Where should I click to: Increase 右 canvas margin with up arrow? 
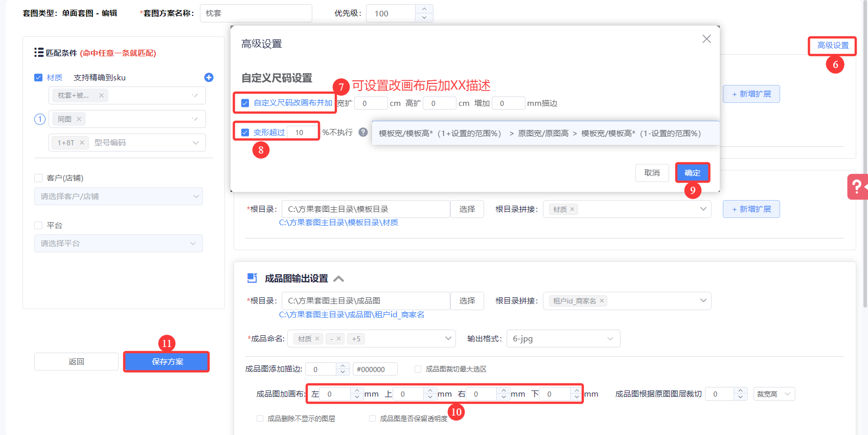click(x=504, y=390)
